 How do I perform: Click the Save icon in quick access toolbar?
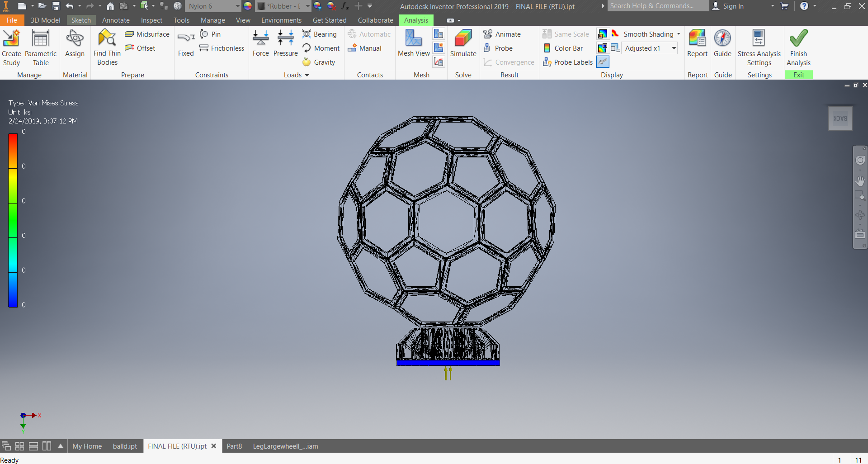[56, 6]
